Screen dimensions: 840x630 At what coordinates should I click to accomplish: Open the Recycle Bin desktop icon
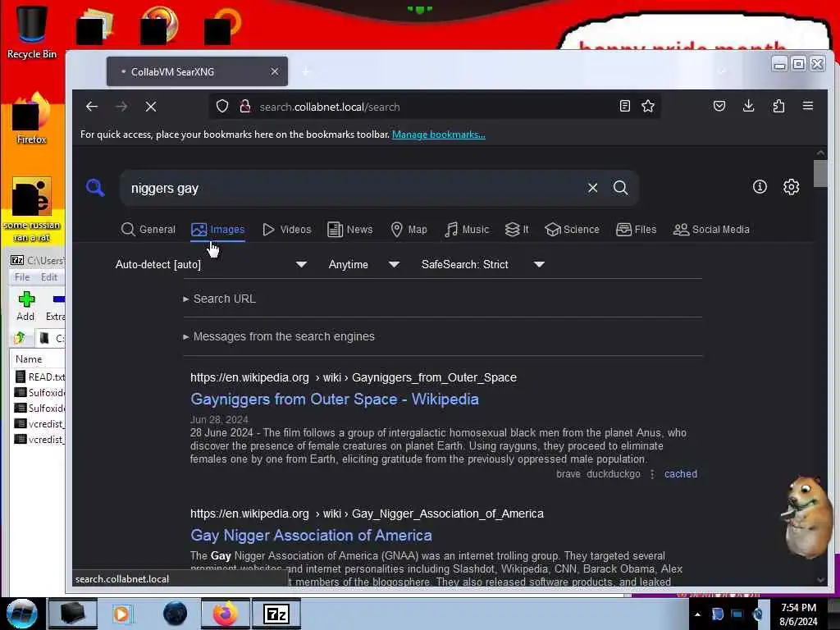[x=32, y=33]
